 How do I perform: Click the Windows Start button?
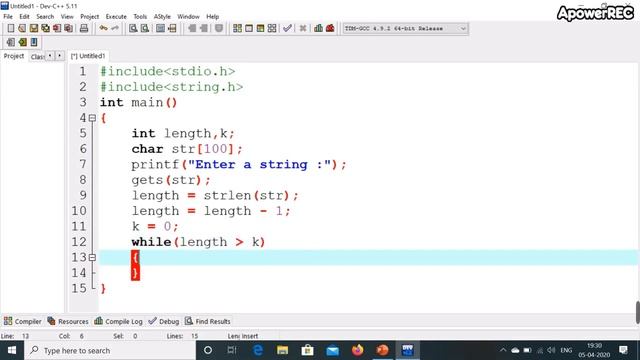pyautogui.click(x=12, y=350)
